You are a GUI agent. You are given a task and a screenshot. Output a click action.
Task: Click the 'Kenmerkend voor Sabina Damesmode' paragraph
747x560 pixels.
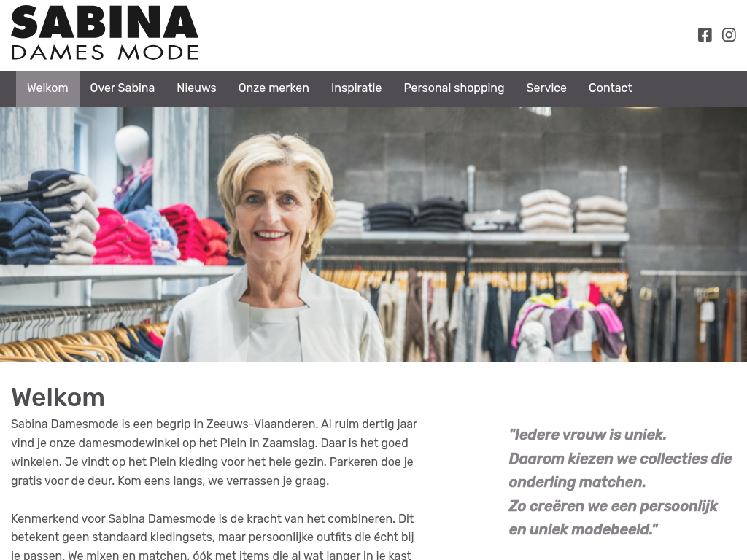(212, 537)
